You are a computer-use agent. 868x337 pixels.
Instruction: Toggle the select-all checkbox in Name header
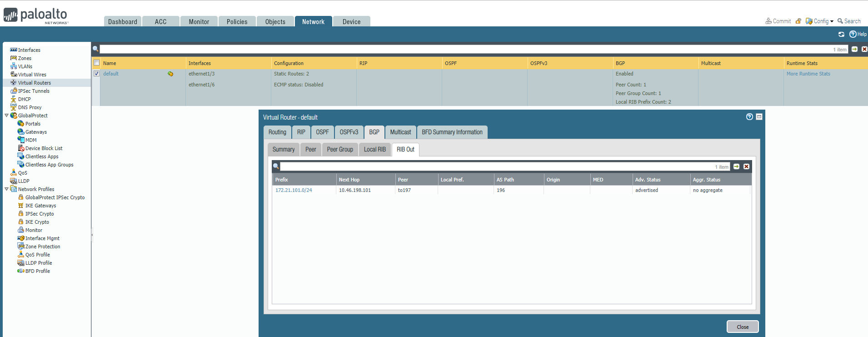(x=96, y=63)
